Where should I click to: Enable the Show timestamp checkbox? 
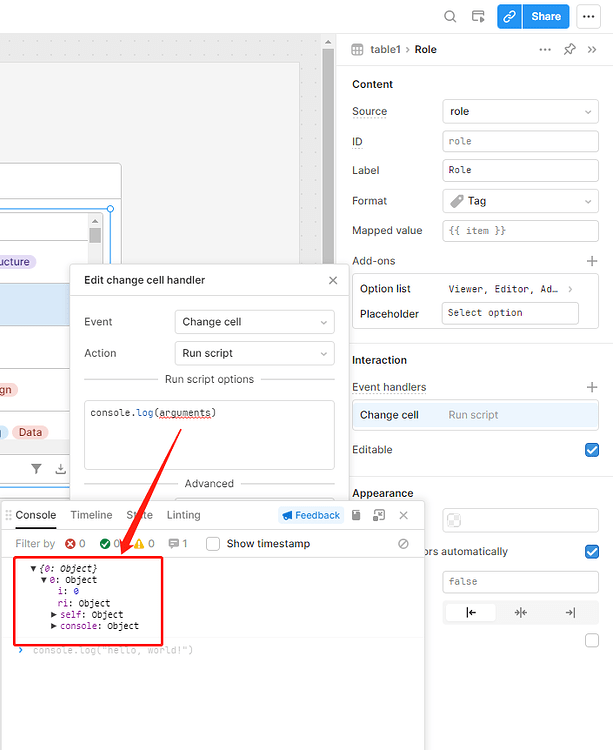pyautogui.click(x=213, y=544)
